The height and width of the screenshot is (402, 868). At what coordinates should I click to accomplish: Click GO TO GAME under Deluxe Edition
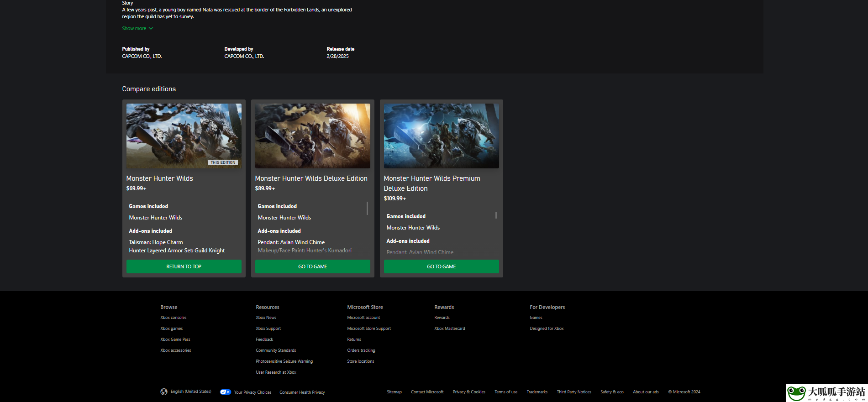pyautogui.click(x=313, y=266)
